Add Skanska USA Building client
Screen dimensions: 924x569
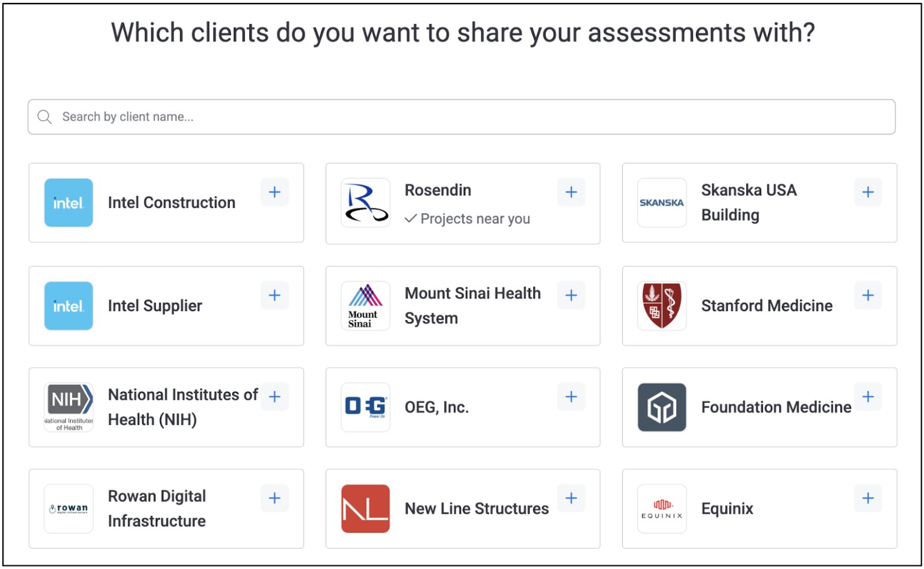(868, 192)
